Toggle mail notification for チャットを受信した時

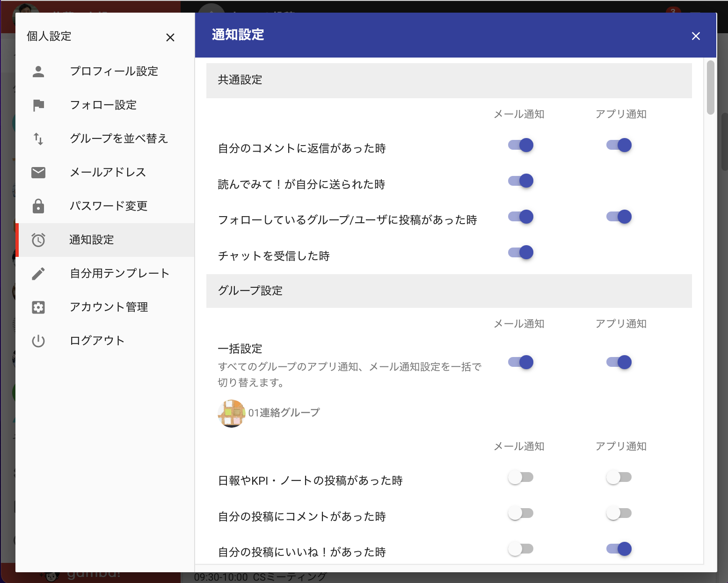pyautogui.click(x=521, y=252)
